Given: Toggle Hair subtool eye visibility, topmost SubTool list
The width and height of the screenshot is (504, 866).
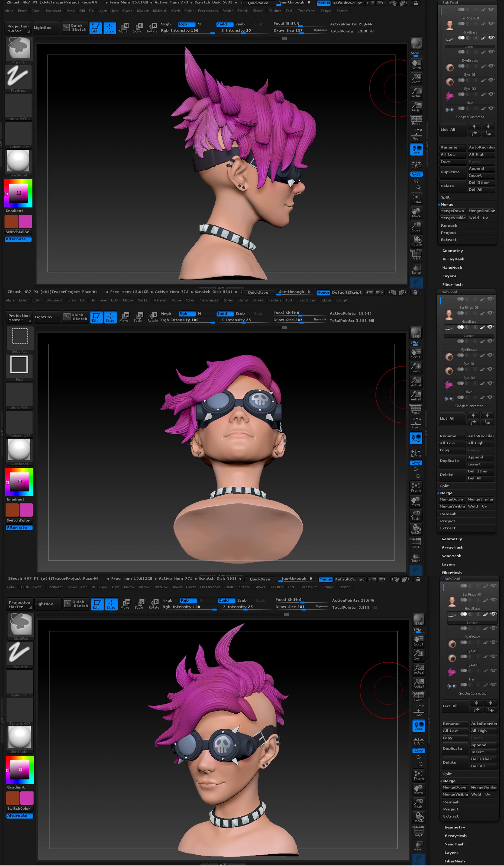Looking at the screenshot, I should 491,94.
